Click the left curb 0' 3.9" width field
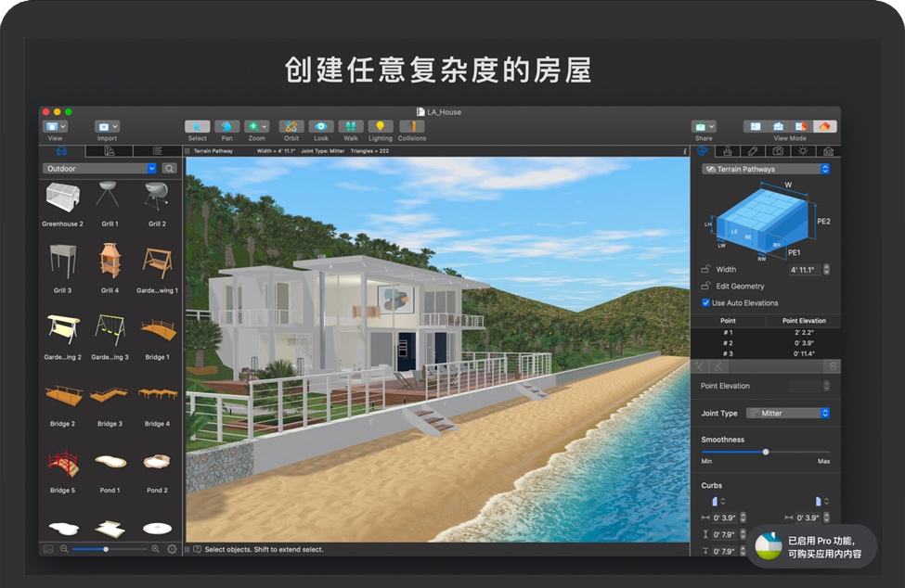The image size is (905, 588). click(x=725, y=518)
